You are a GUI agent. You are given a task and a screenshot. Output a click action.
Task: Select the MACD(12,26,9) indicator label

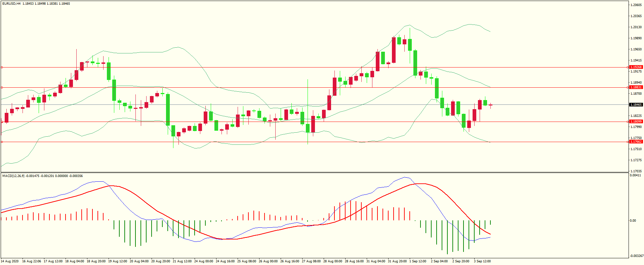point(13,176)
